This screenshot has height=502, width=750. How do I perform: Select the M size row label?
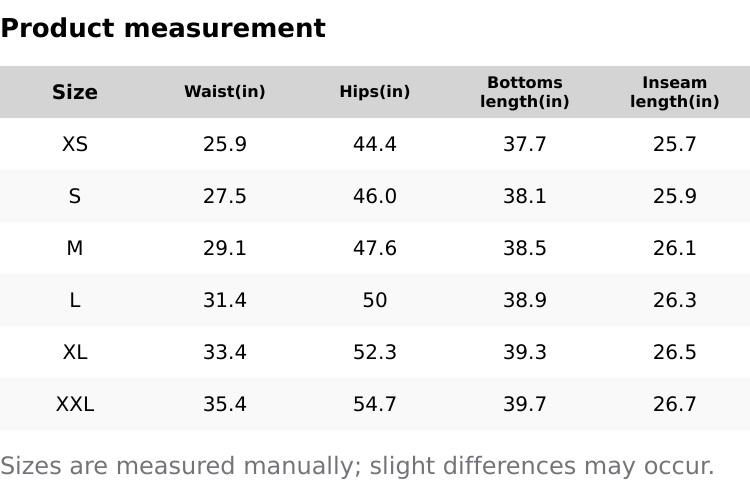pos(75,248)
